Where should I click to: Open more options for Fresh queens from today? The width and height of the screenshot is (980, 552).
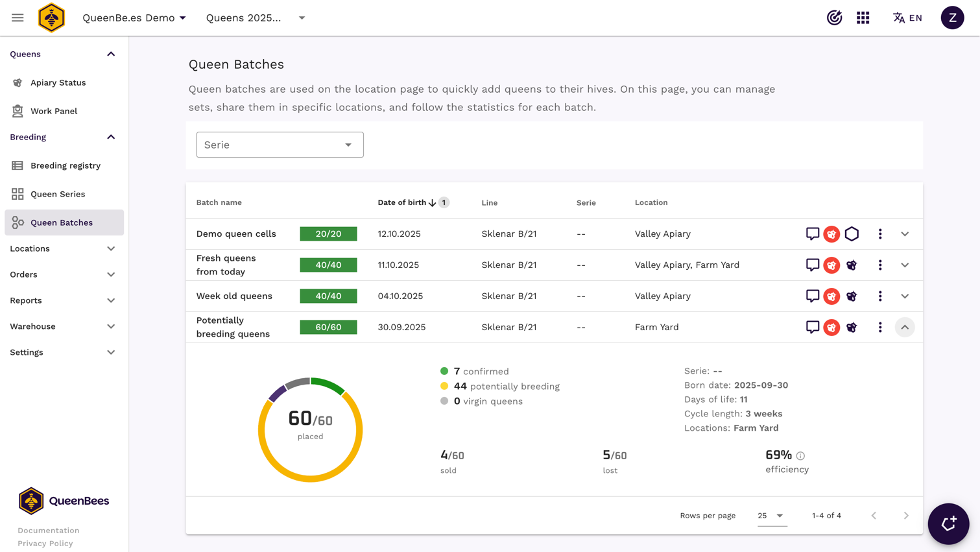pos(880,265)
